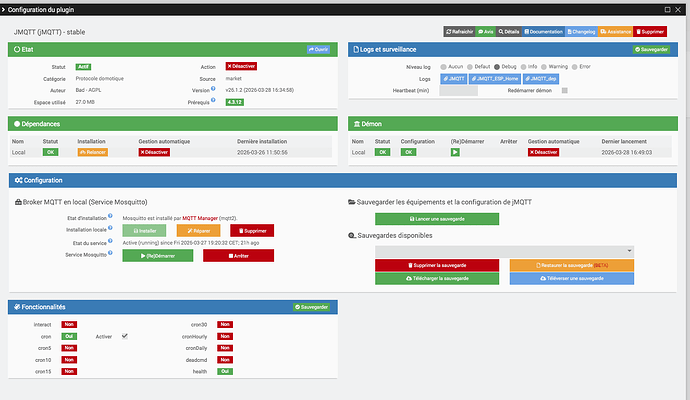
Task: Open the Changelog button
Action: (x=581, y=32)
